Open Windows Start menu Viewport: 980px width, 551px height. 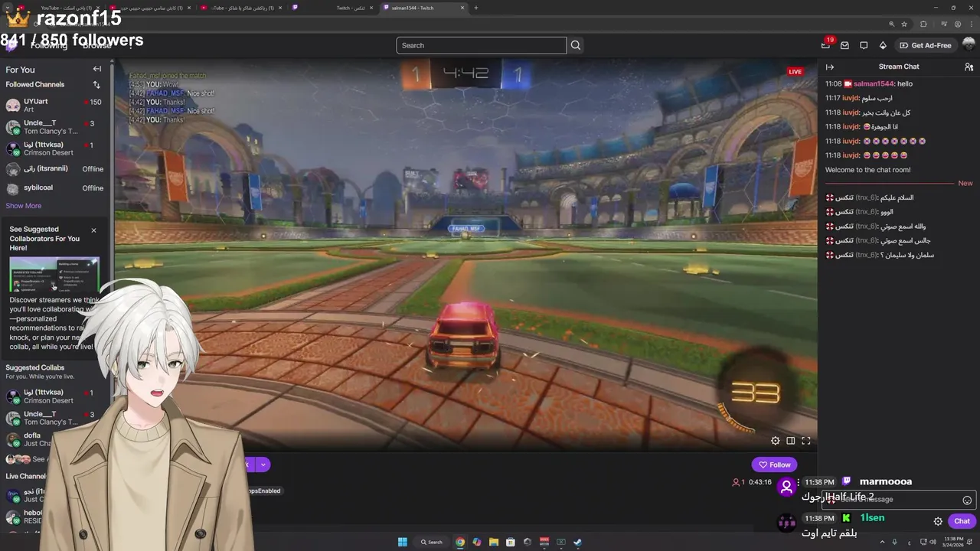402,542
